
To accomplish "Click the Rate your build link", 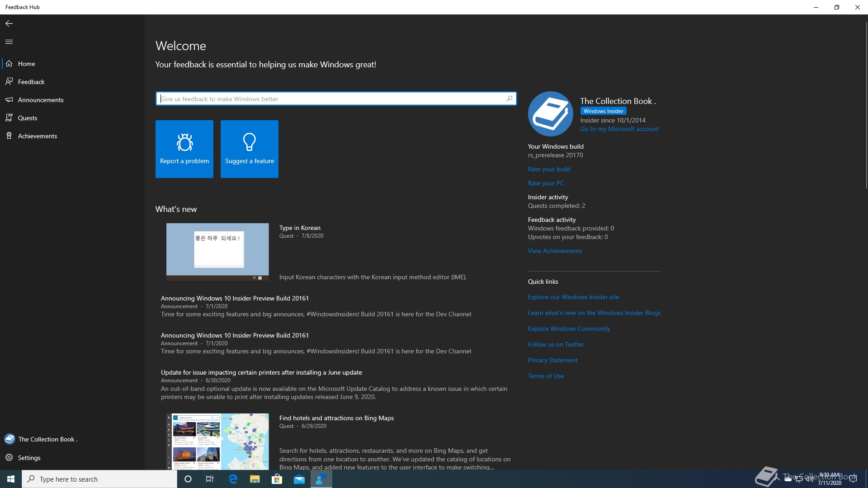I will tap(549, 169).
